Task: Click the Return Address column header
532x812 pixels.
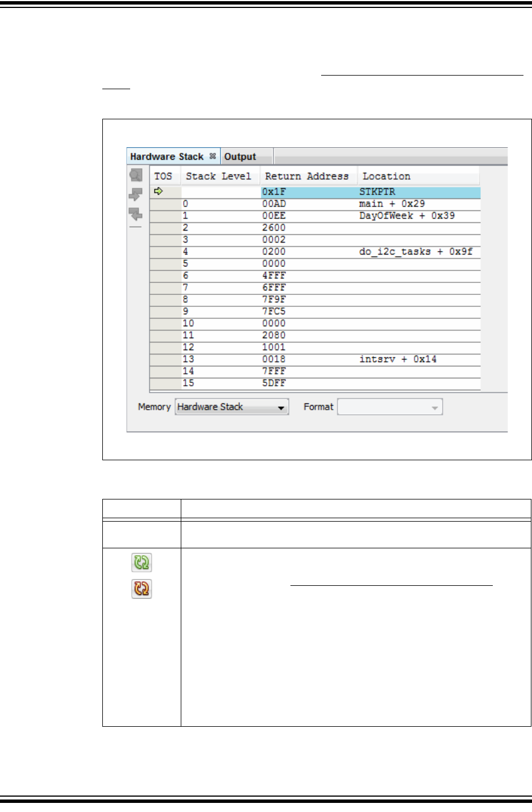Action: [309, 176]
